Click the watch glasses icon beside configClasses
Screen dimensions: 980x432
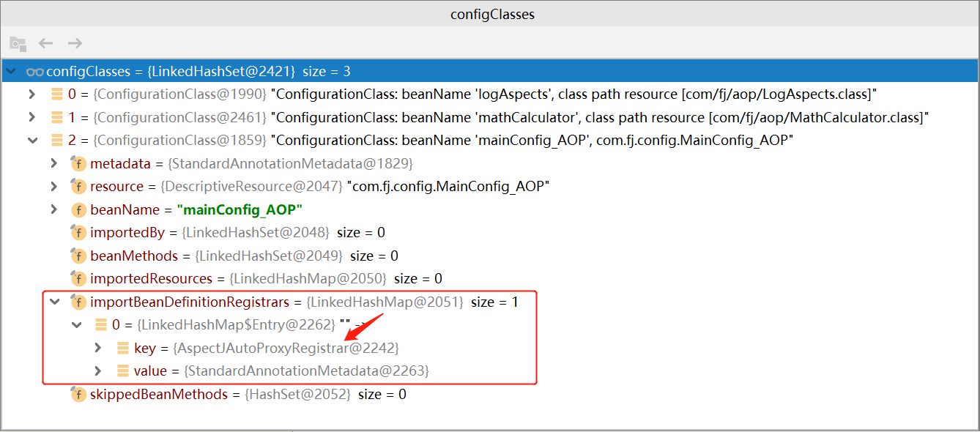[x=34, y=71]
